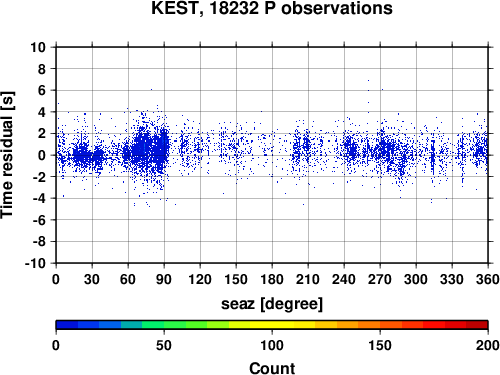500x375 pixels.
Task: Click the y-axis tick label 6
Action: (x=42, y=90)
